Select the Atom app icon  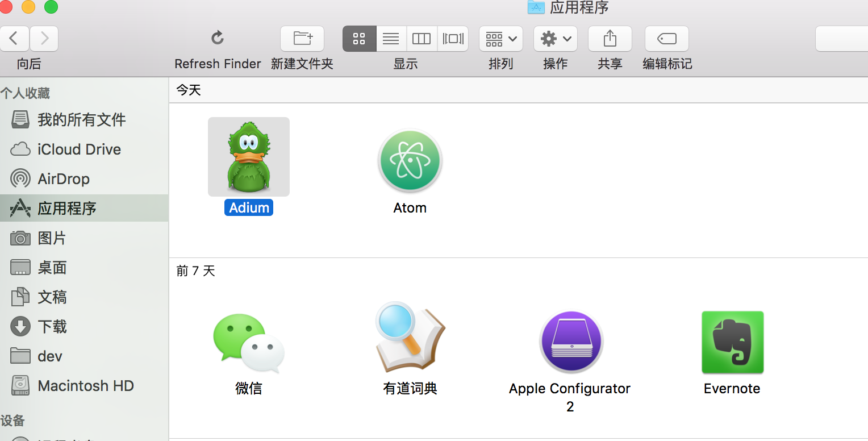click(410, 161)
